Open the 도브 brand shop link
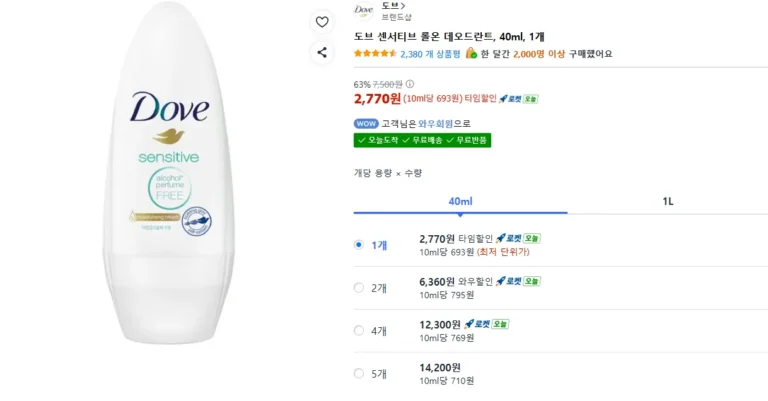The image size is (768, 401). pyautogui.click(x=393, y=6)
